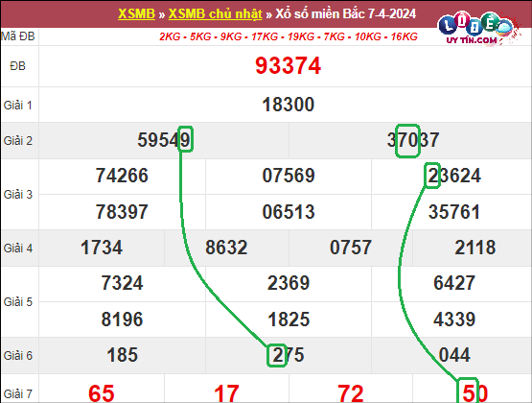Select Giải 7 number 17
Image resolution: width=532 pixels, height=403 pixels.
(x=226, y=393)
